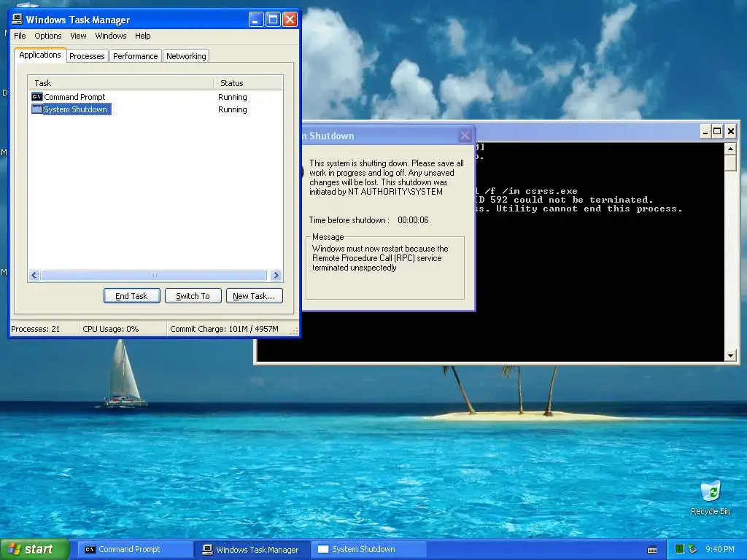Click the Task Manager title bar icon
This screenshot has width=747, height=560.
click(x=18, y=19)
